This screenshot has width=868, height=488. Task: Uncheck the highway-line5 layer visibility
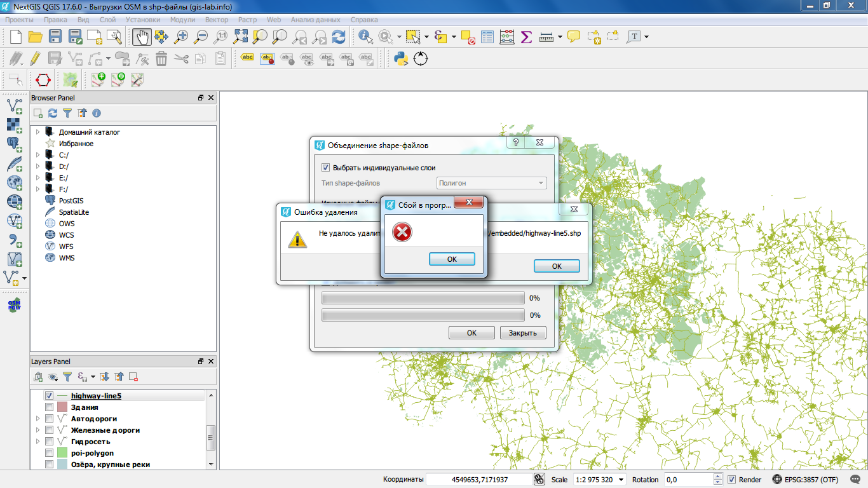49,396
